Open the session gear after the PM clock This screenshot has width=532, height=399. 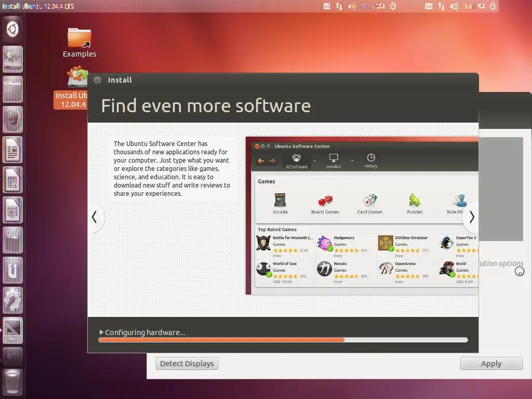pos(493,6)
